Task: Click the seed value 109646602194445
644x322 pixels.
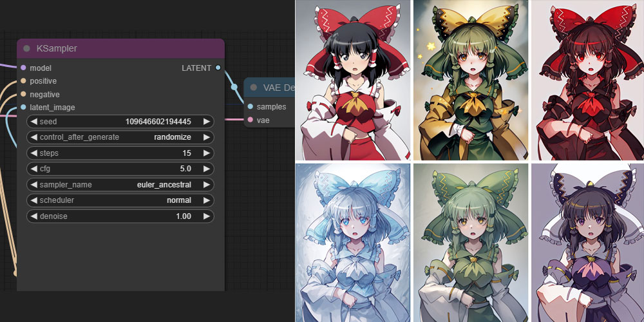Action: point(158,122)
